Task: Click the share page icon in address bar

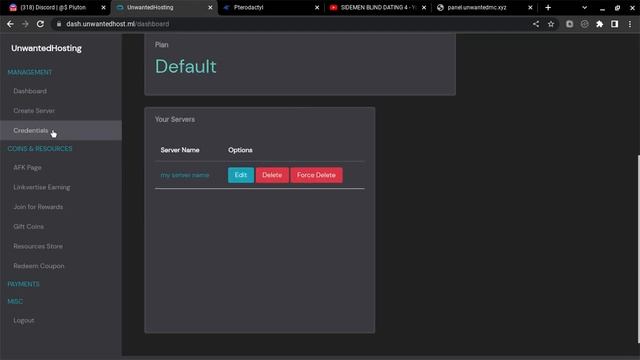Action: [x=536, y=24]
